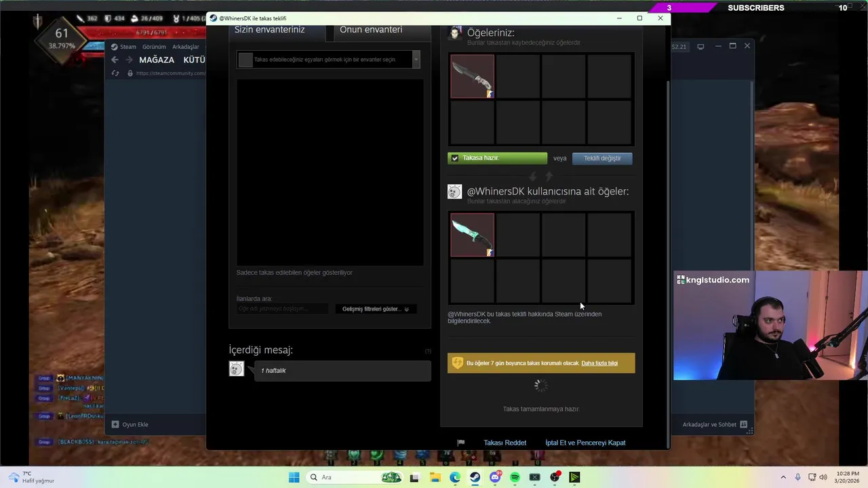The height and width of the screenshot is (488, 868).
Task: Click your avatar beside 'Öğeleriniz'
Action: pyautogui.click(x=455, y=33)
